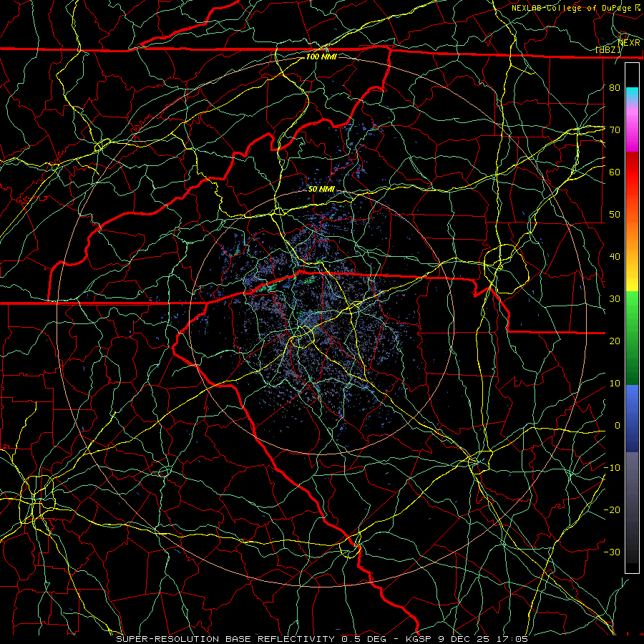Click the -30 value on the dBZ scale

(x=612, y=552)
